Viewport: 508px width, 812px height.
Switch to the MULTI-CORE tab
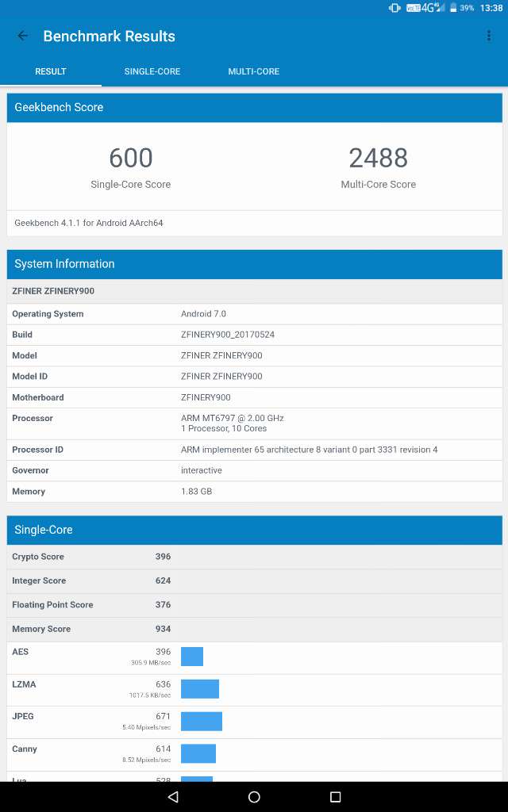tap(254, 71)
